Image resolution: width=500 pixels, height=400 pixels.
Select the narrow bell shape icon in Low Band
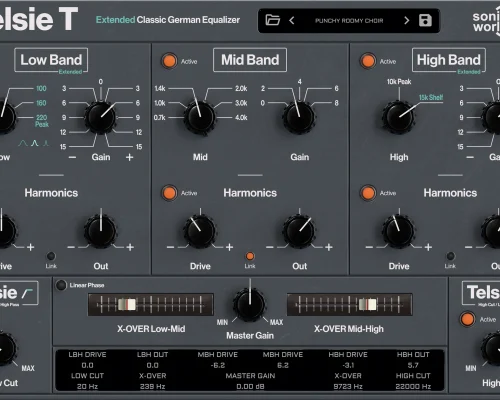tap(46, 143)
